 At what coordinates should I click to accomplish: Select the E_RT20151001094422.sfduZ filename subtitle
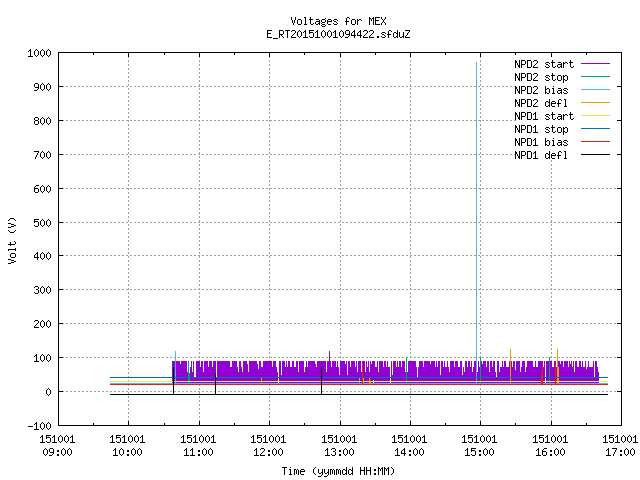[338, 34]
